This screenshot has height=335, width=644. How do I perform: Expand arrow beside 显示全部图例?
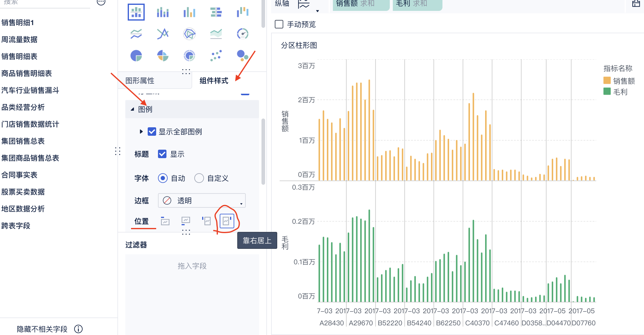point(141,132)
